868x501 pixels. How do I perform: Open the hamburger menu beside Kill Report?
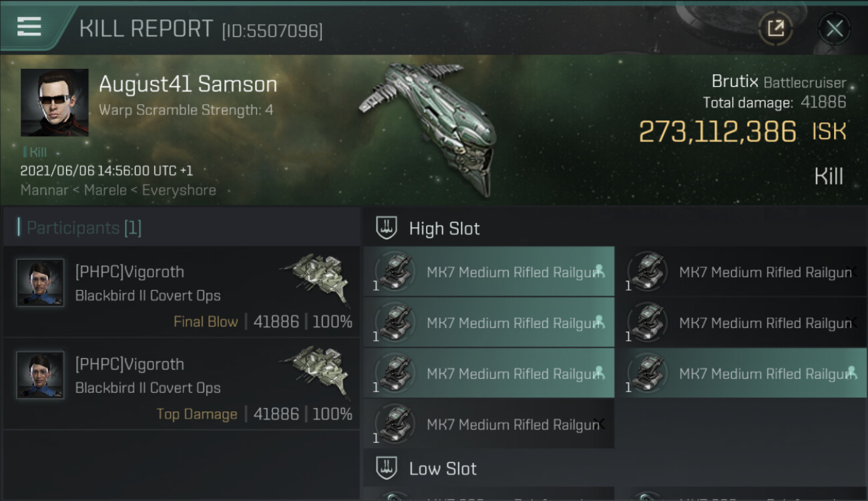(x=29, y=27)
